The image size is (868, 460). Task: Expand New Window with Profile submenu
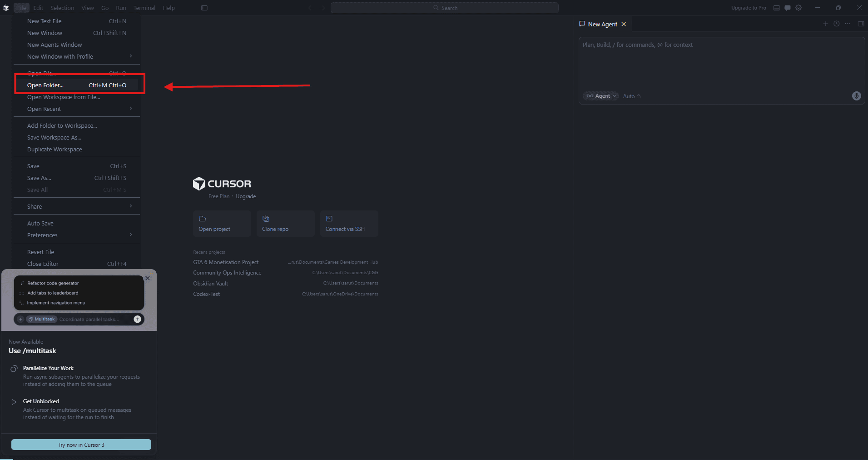point(77,56)
